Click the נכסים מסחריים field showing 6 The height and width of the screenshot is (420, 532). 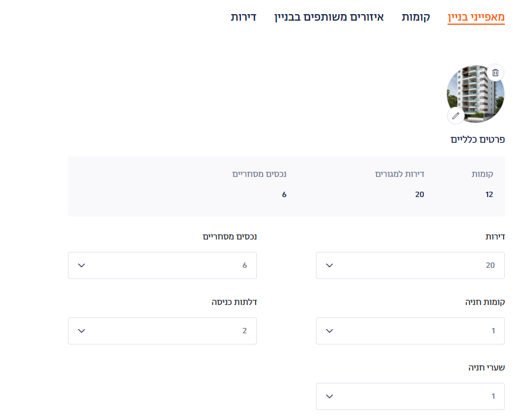pyautogui.click(x=162, y=265)
